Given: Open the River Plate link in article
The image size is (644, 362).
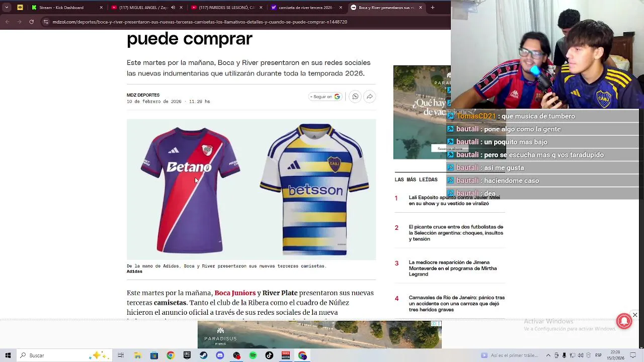Looking at the screenshot, I should (x=280, y=293).
